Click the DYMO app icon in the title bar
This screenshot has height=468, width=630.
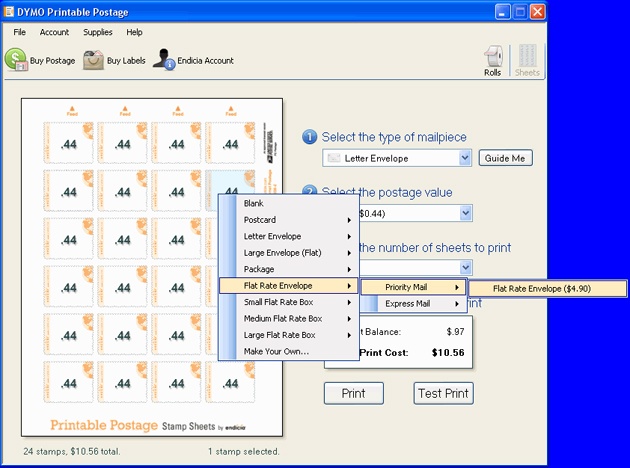click(8, 12)
